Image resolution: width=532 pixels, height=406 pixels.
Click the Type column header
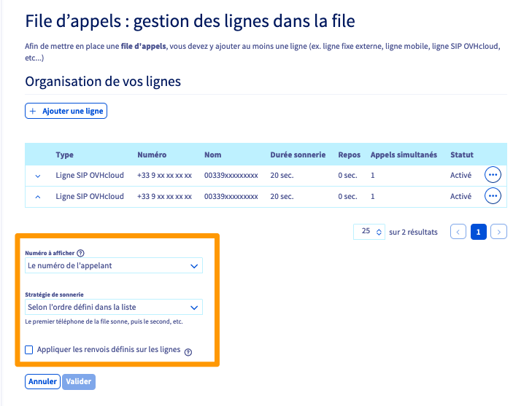pyautogui.click(x=64, y=155)
